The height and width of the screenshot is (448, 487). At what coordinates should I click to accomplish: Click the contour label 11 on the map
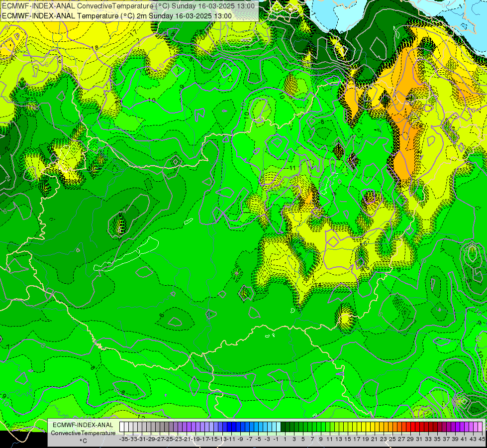(292, 168)
